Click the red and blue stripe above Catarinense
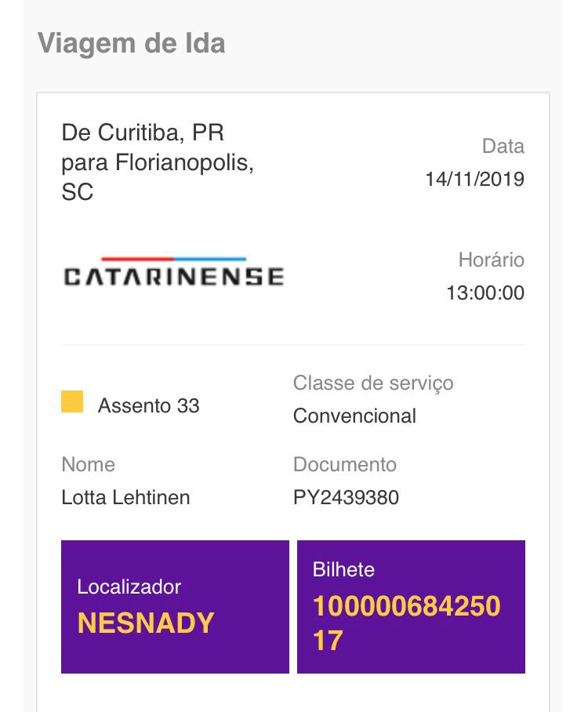 click(x=173, y=259)
